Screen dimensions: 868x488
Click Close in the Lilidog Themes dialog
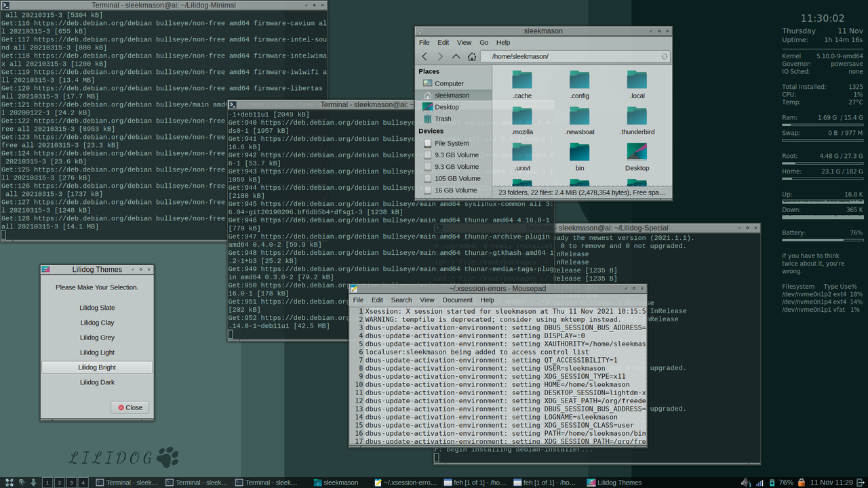(130, 407)
